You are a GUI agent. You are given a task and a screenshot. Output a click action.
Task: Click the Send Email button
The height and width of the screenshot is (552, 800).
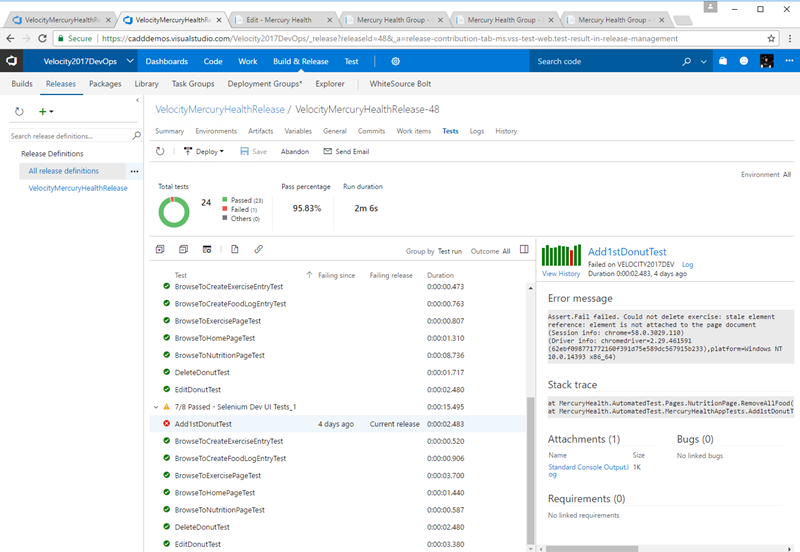[346, 152]
